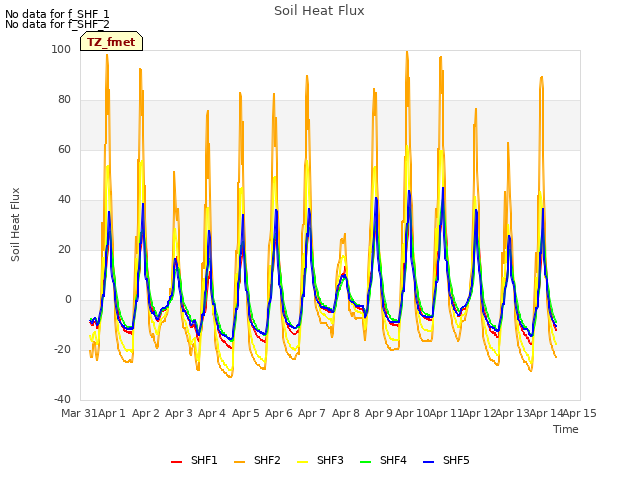Viewport: 640px width, 480px height.
Task: Click the 20 y-axis tick label
Action: [64, 250]
